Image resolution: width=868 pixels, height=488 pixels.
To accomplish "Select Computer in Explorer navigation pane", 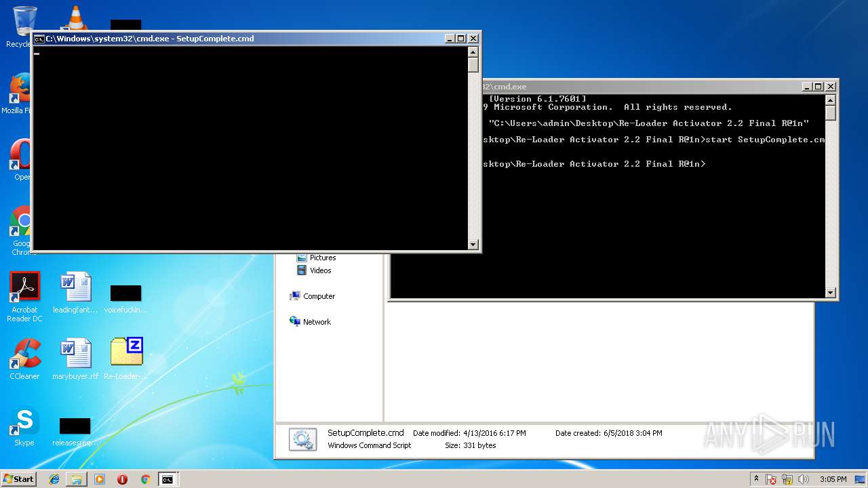I will click(313, 296).
